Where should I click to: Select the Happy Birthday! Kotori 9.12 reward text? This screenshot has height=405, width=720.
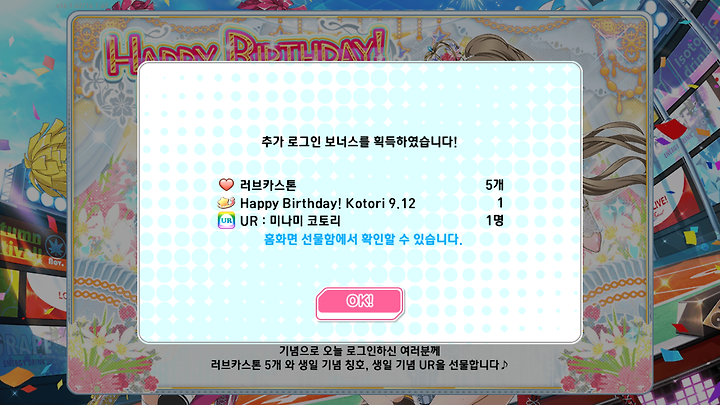[x=328, y=203]
